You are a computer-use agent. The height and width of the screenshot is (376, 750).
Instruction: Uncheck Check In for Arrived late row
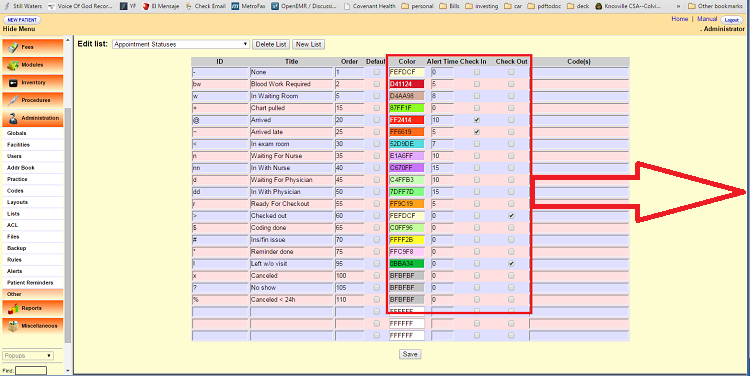476,132
